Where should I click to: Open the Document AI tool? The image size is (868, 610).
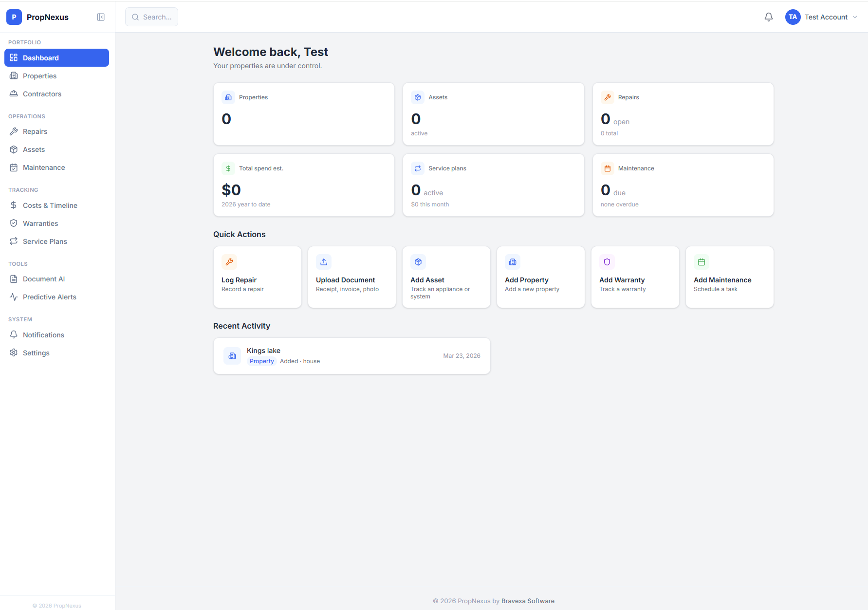point(43,278)
